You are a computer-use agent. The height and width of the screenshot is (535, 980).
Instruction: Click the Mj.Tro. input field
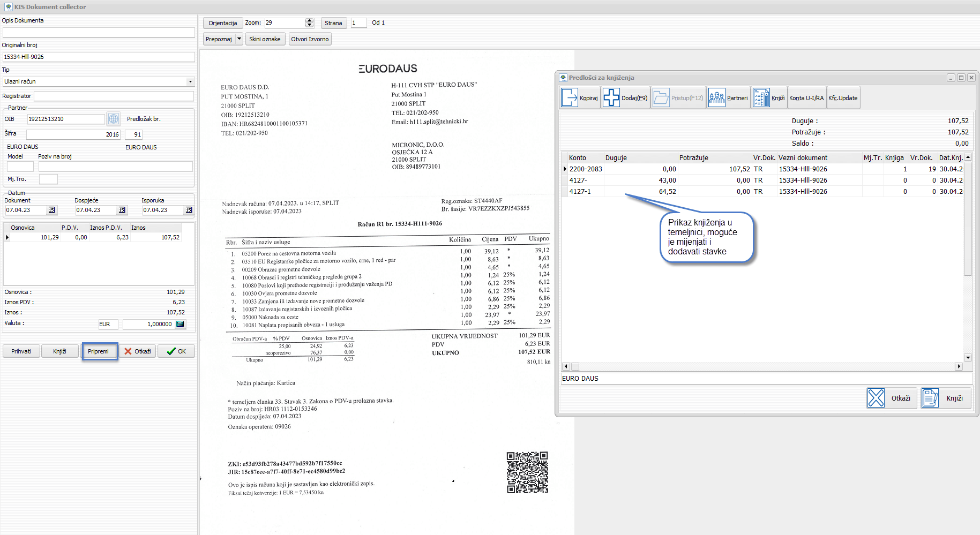48,179
